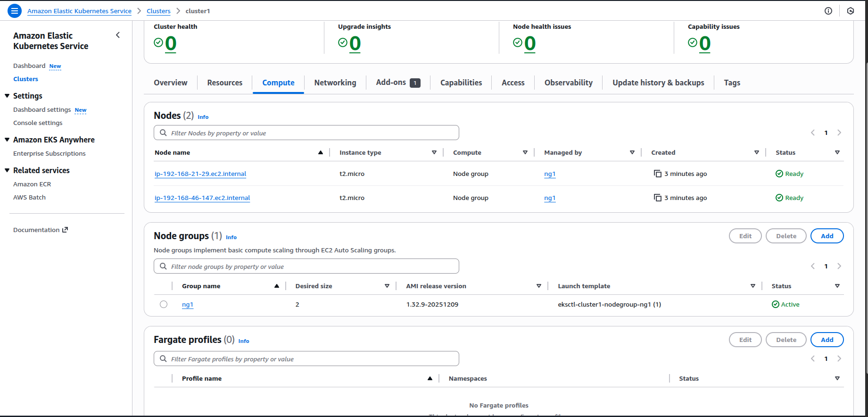Go to next page of Nodes table
Screen dimensions: 868x417
pyautogui.click(x=839, y=133)
